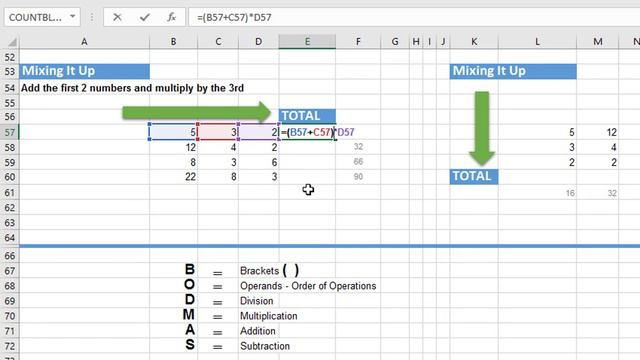
Task: Click the Division cell
Action: tap(256, 301)
